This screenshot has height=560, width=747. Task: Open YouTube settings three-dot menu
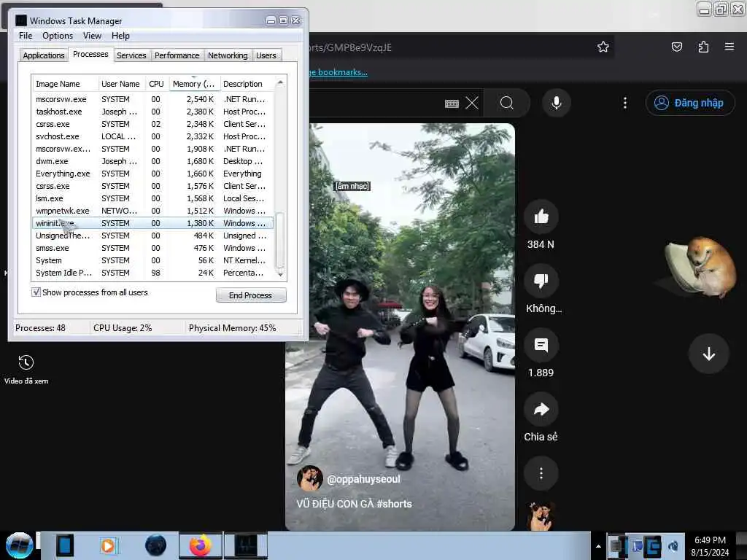(625, 103)
